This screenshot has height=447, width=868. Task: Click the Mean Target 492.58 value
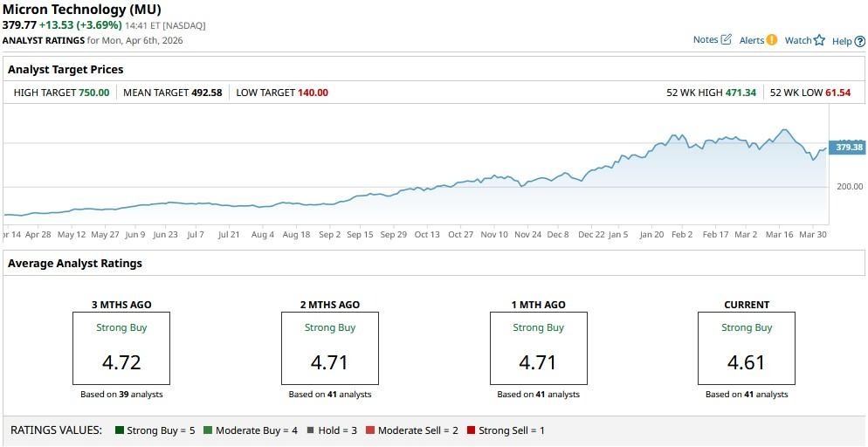coord(206,93)
